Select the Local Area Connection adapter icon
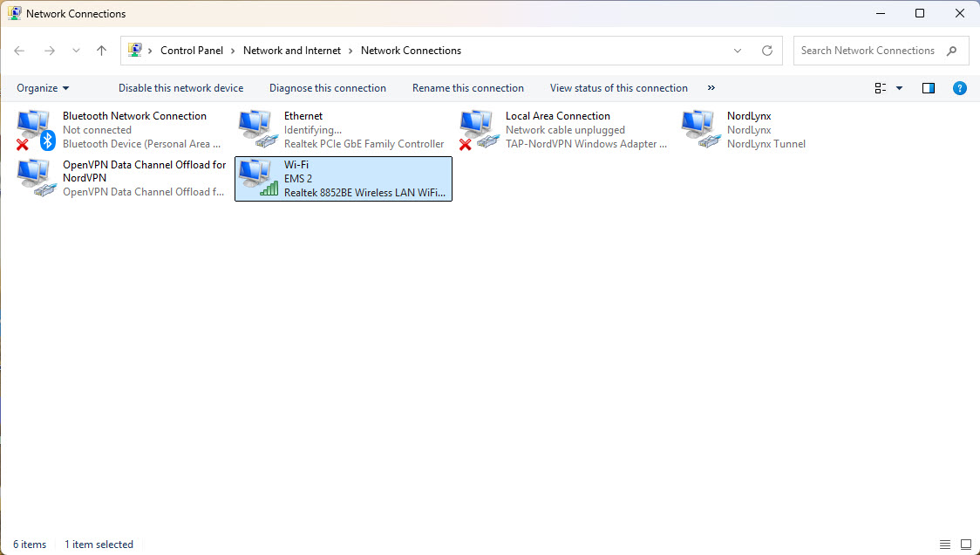Viewport: 980px width, 555px height. pyautogui.click(x=478, y=129)
